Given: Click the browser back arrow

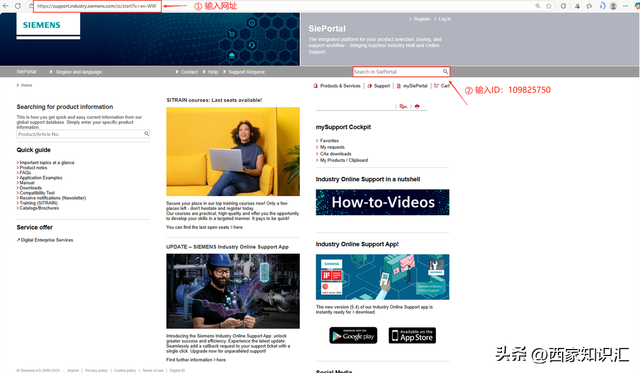Looking at the screenshot, I should tap(5, 6).
